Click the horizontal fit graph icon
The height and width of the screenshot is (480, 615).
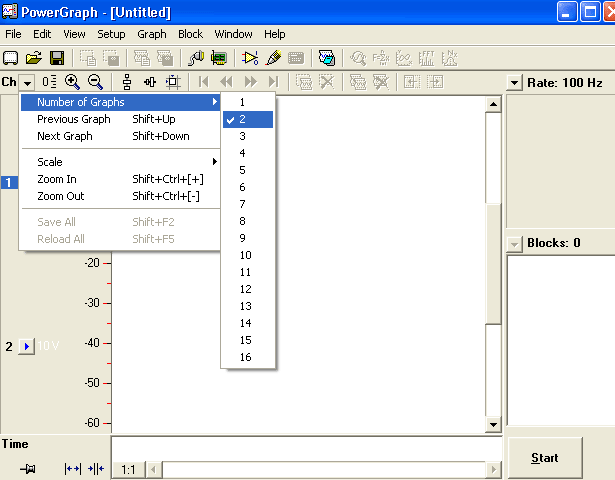coord(150,82)
